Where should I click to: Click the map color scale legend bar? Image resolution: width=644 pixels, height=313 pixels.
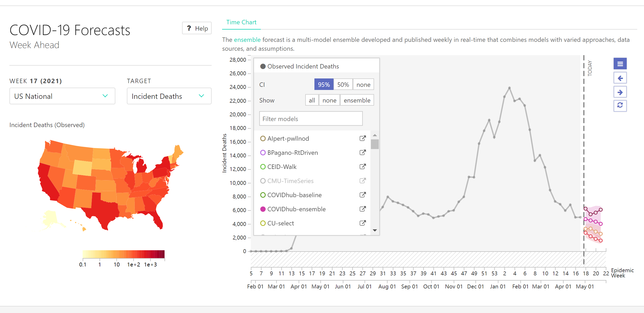point(123,254)
